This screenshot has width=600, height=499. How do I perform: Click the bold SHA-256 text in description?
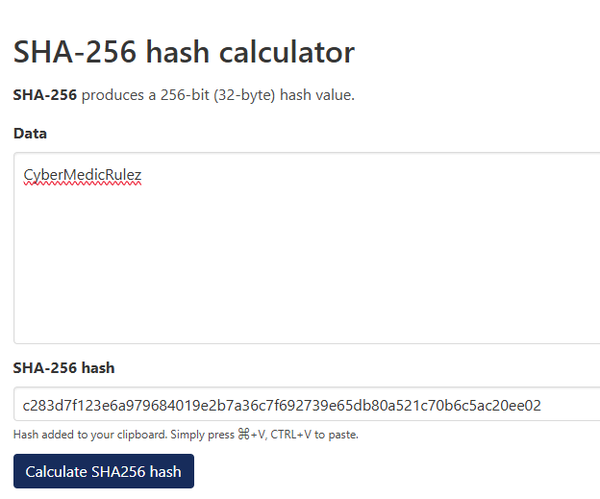pos(44,95)
